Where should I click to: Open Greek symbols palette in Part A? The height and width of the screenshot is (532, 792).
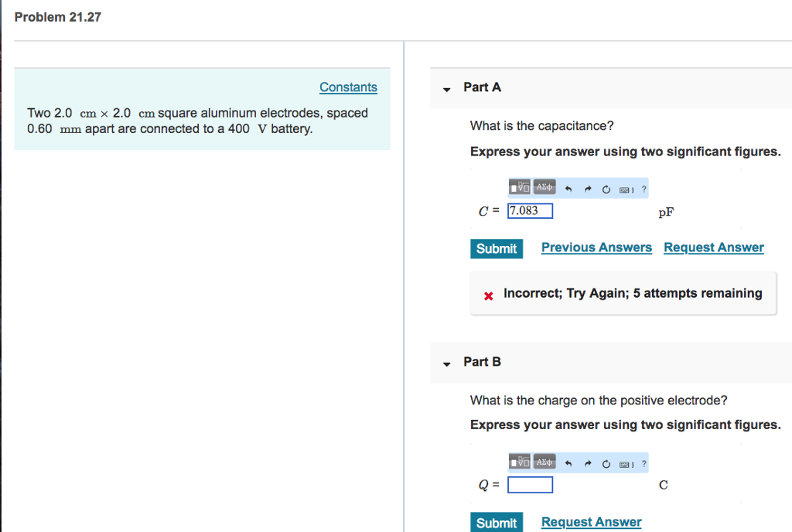point(544,187)
